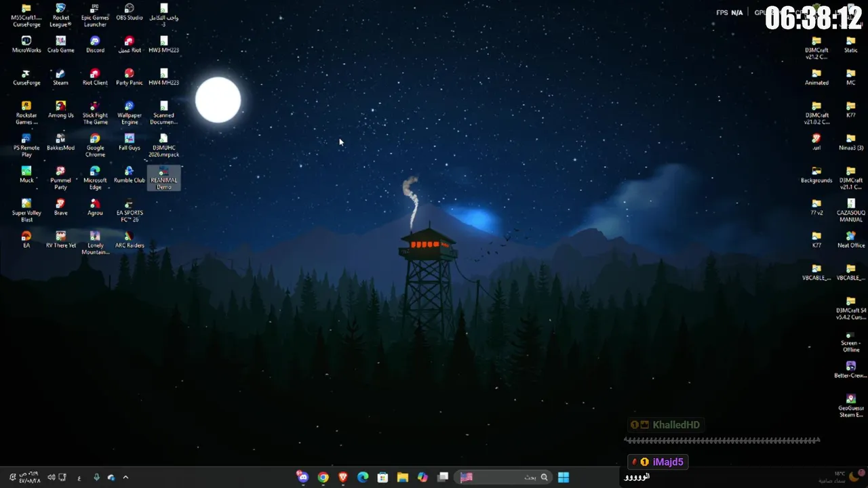The image size is (868, 488).
Task: Select the Crab Game icon
Action: (60, 45)
